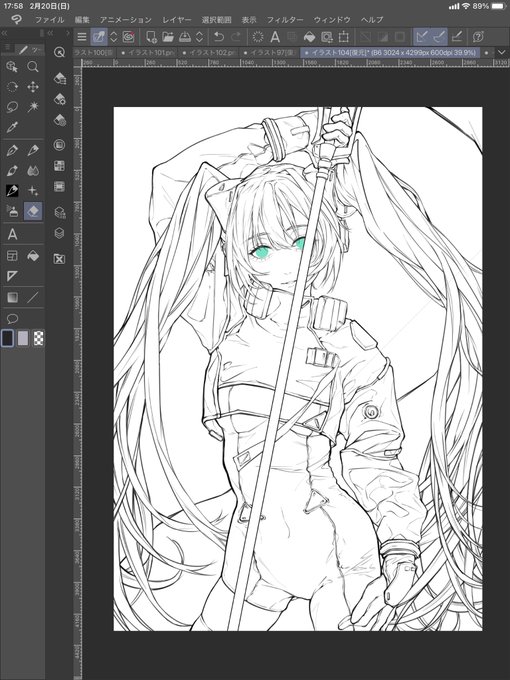Create new canvas with New icon
Viewport: 510px width, 680px height.
[151, 37]
